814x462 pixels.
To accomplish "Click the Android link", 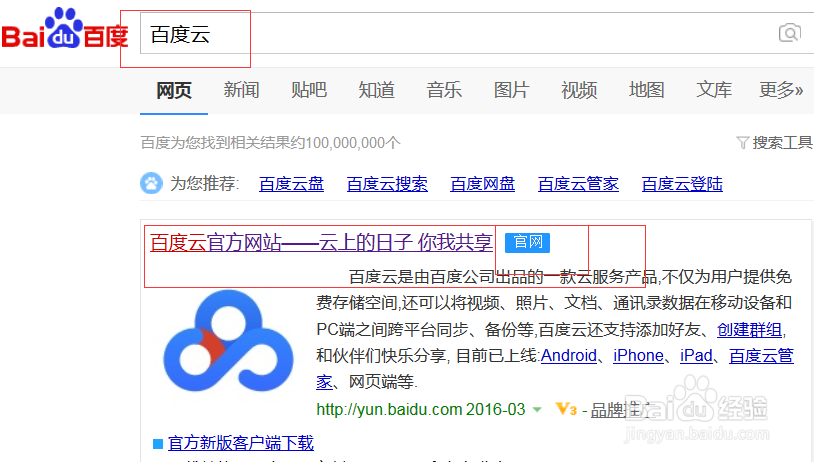I will (569, 356).
